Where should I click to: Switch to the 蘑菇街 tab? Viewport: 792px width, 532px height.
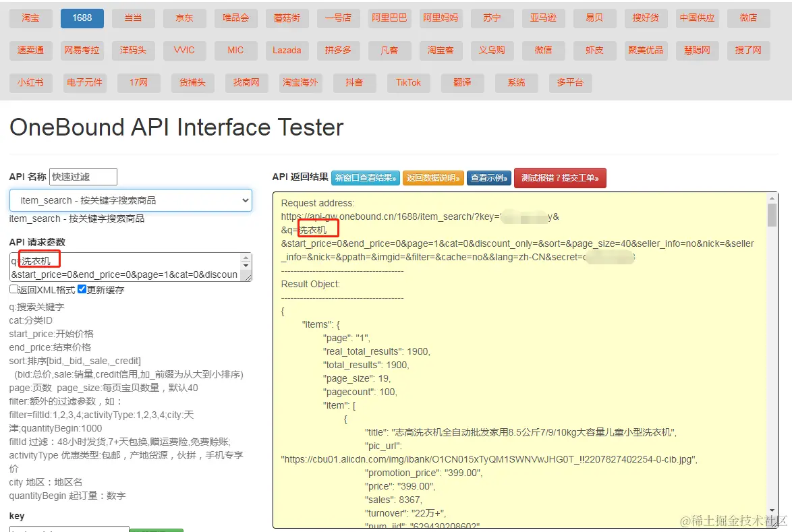coord(287,18)
